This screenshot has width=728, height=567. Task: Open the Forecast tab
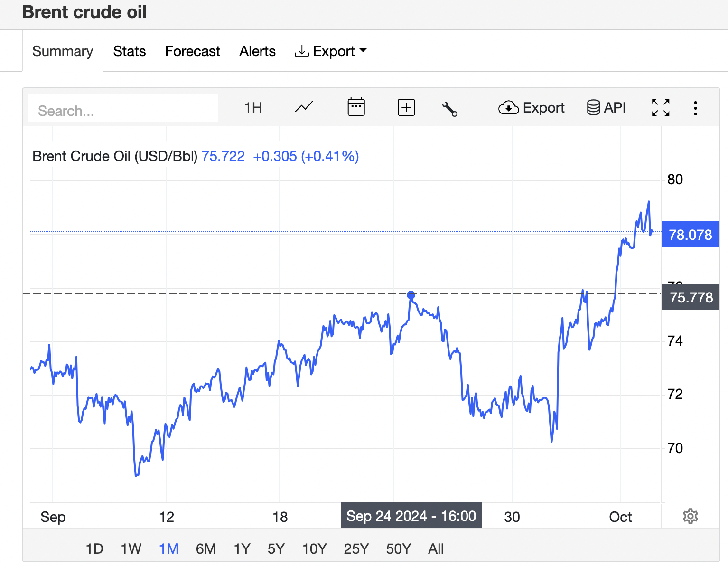(x=193, y=51)
